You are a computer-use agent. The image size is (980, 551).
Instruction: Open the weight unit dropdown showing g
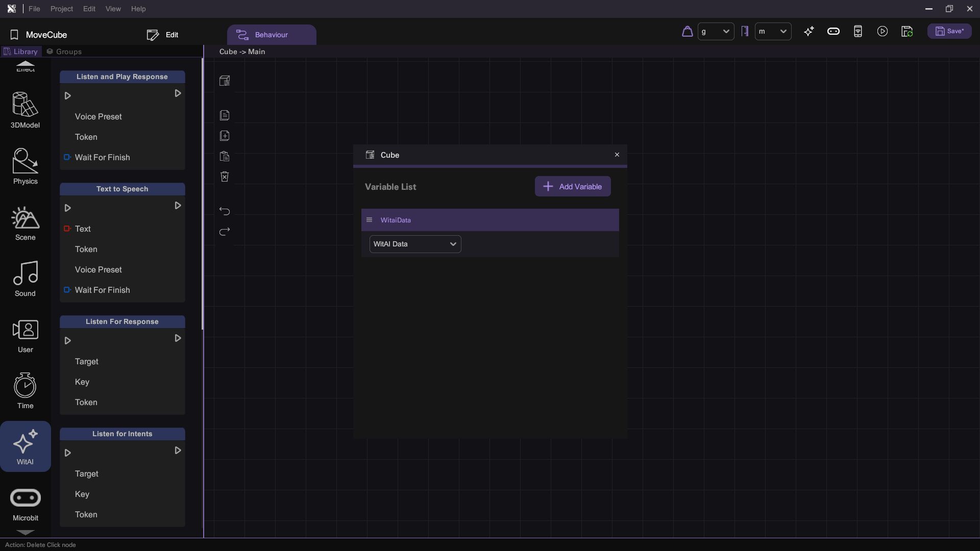pyautogui.click(x=716, y=32)
